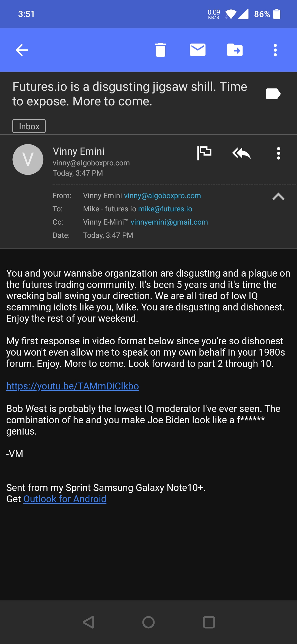The height and width of the screenshot is (644, 297).
Task: Tap the back arrow to leave email
Action: pyautogui.click(x=22, y=50)
